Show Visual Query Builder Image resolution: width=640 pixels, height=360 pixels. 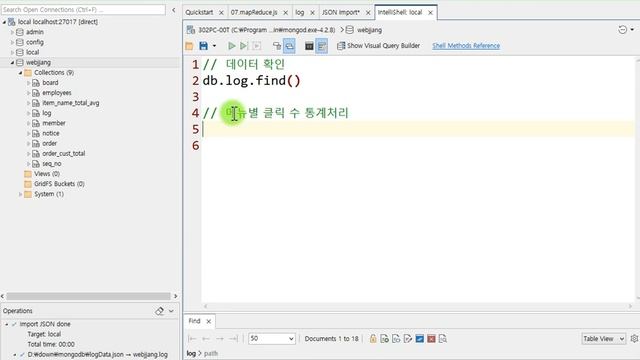(x=378, y=46)
